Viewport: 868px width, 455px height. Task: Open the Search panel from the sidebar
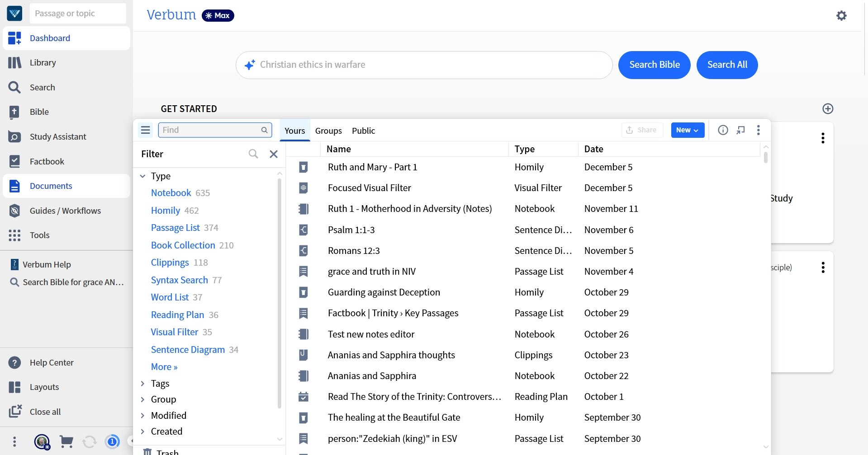pyautogui.click(x=66, y=87)
